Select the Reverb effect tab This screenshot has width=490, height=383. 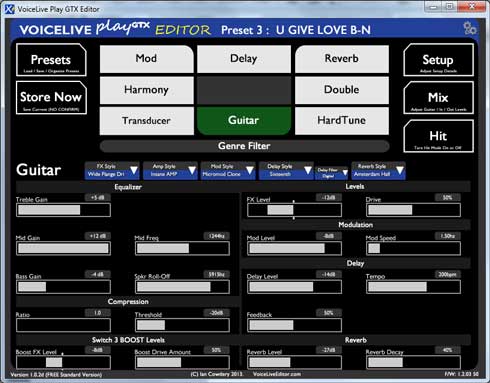tap(342, 59)
